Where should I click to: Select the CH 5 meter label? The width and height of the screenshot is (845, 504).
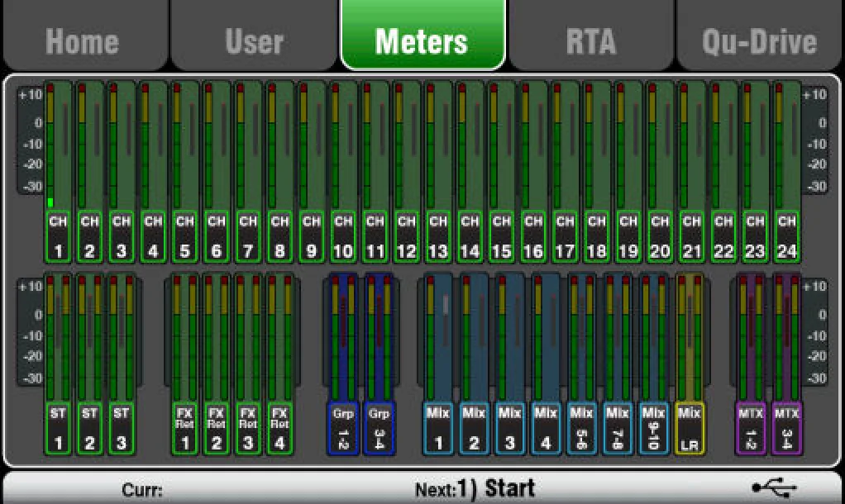[x=184, y=237]
